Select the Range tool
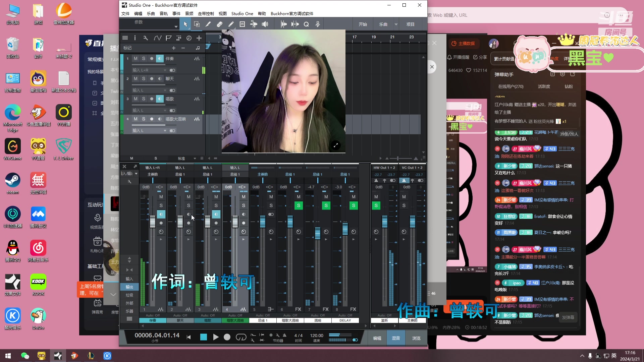This screenshot has height=362, width=644. 197,24
